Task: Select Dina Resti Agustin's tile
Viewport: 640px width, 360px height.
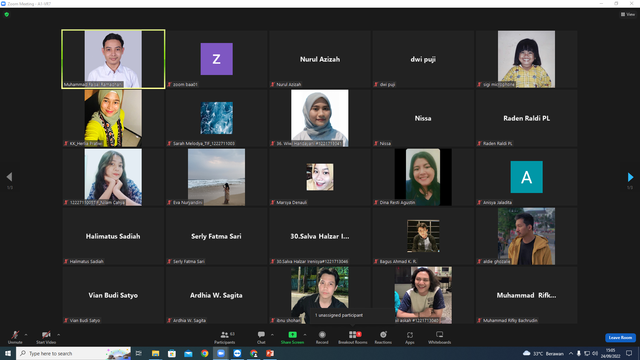Action: coord(423,177)
